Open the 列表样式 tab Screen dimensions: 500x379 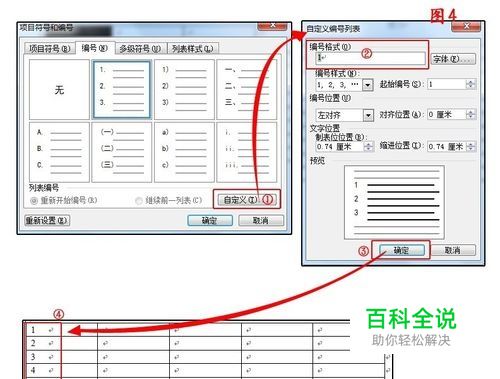193,49
